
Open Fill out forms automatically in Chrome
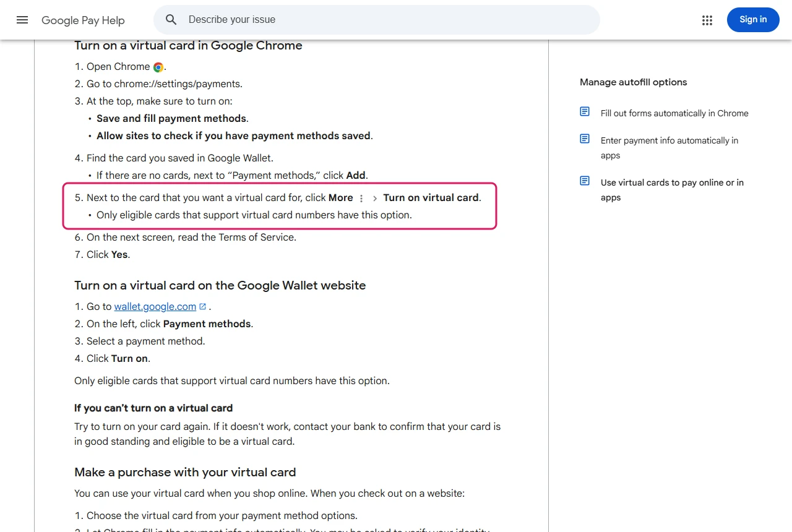[674, 113]
